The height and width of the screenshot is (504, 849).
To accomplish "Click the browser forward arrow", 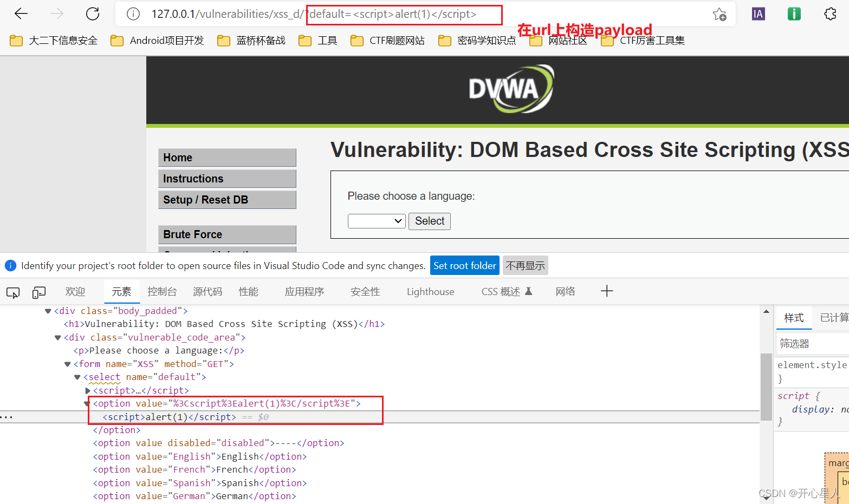I will 57,14.
